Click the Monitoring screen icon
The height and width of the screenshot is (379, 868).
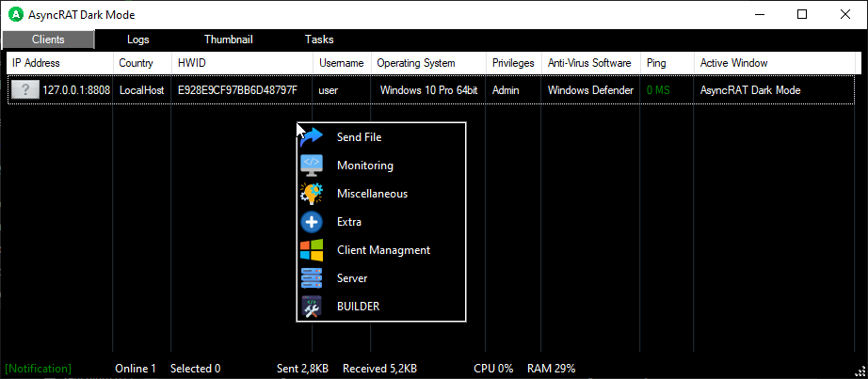[312, 166]
